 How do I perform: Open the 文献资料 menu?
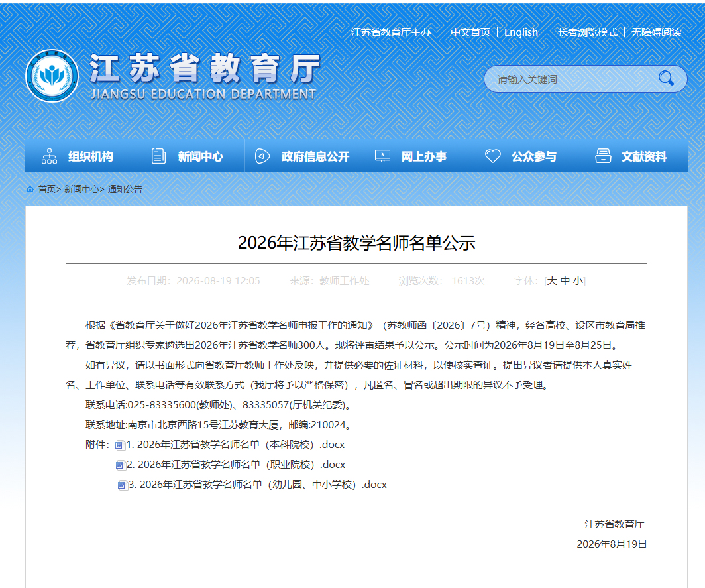coord(633,156)
